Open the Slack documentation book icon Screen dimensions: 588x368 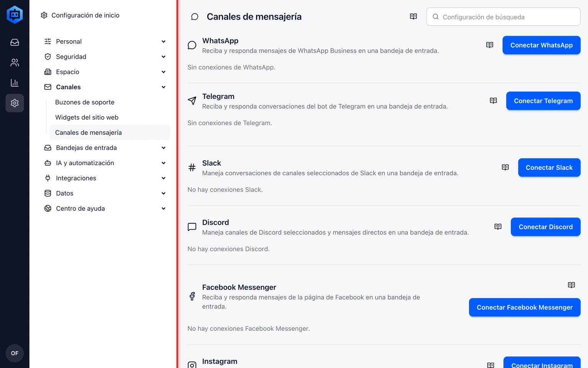[x=505, y=167]
